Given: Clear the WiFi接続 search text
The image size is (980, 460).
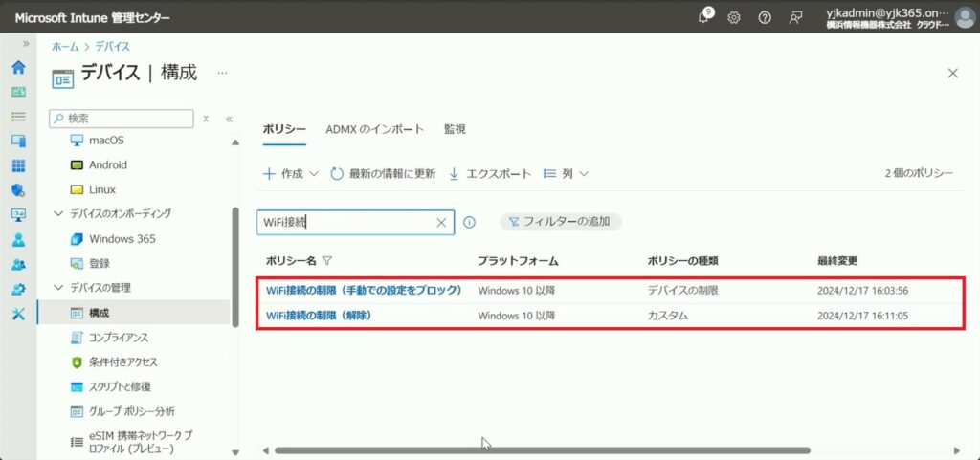Looking at the screenshot, I should click(x=441, y=222).
